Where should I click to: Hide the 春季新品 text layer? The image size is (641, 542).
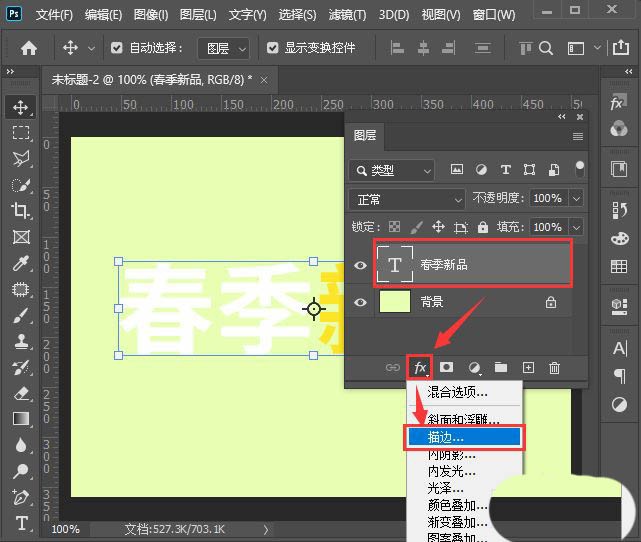[x=361, y=265]
